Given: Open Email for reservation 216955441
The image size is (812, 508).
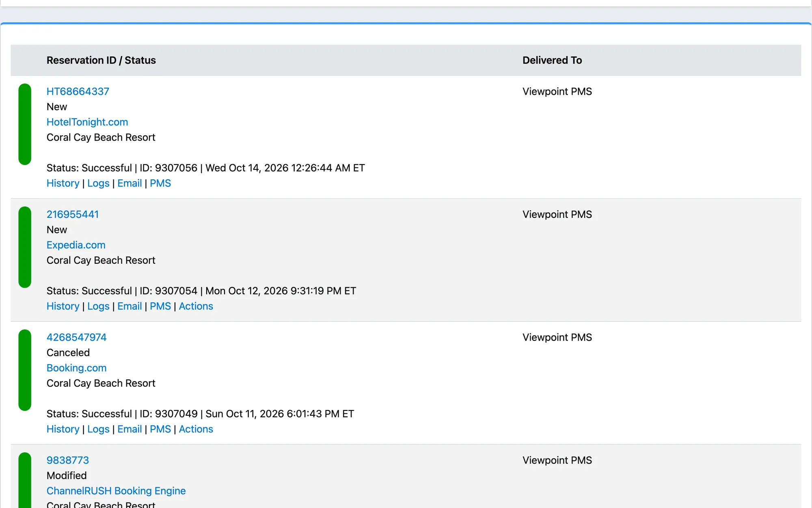Looking at the screenshot, I should click(x=130, y=306).
